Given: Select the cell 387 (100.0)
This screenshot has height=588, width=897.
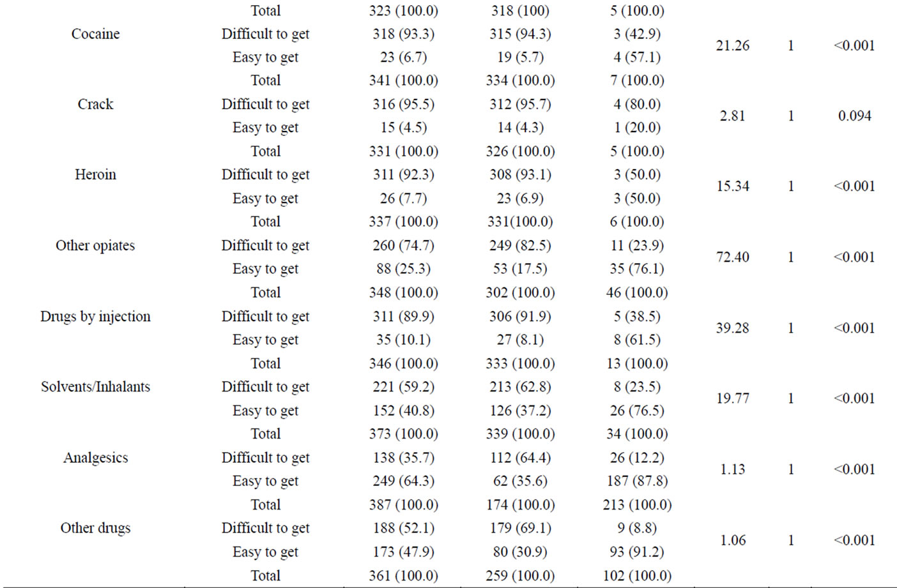Looking at the screenshot, I should (403, 504).
